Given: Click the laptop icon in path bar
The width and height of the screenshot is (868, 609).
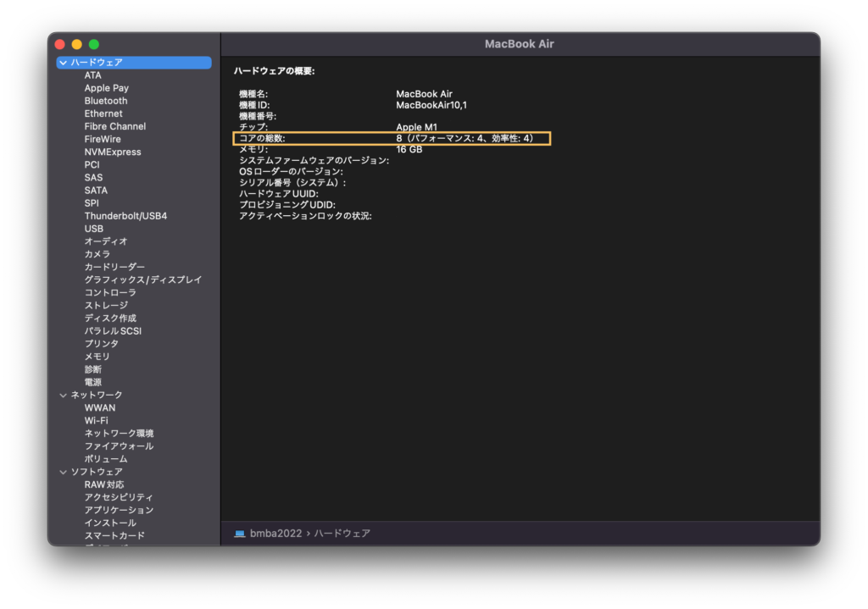Looking at the screenshot, I should (x=240, y=534).
